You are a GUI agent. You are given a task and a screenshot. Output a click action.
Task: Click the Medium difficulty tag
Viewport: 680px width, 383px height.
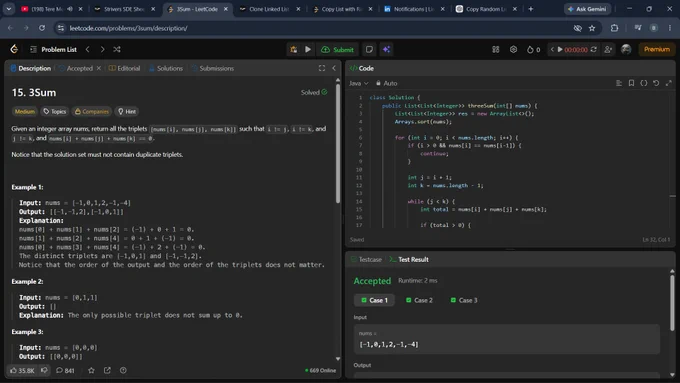[25, 111]
